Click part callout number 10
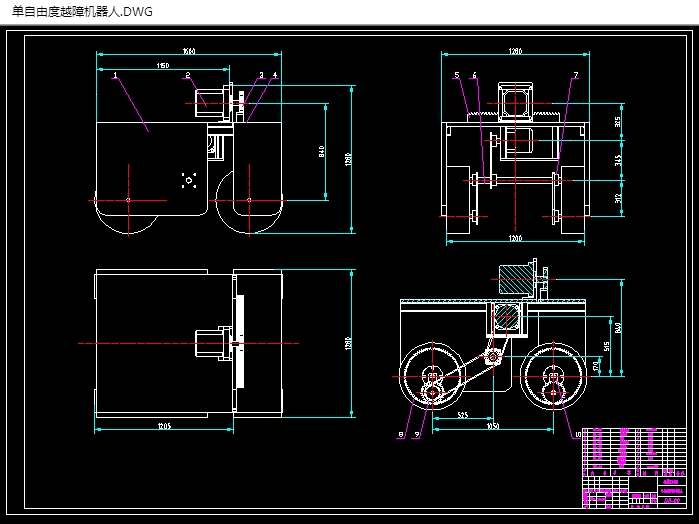The image size is (699, 524). pos(577,434)
